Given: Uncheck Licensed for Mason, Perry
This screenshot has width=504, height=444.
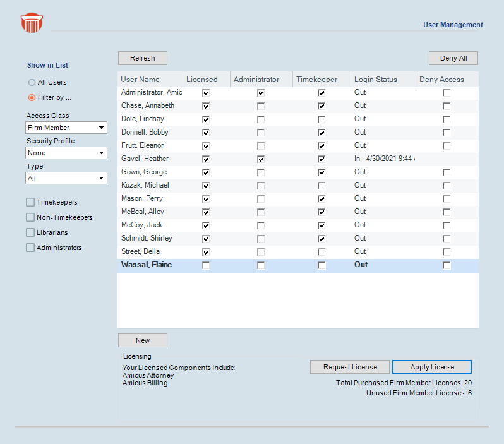Looking at the screenshot, I should click(x=206, y=199).
